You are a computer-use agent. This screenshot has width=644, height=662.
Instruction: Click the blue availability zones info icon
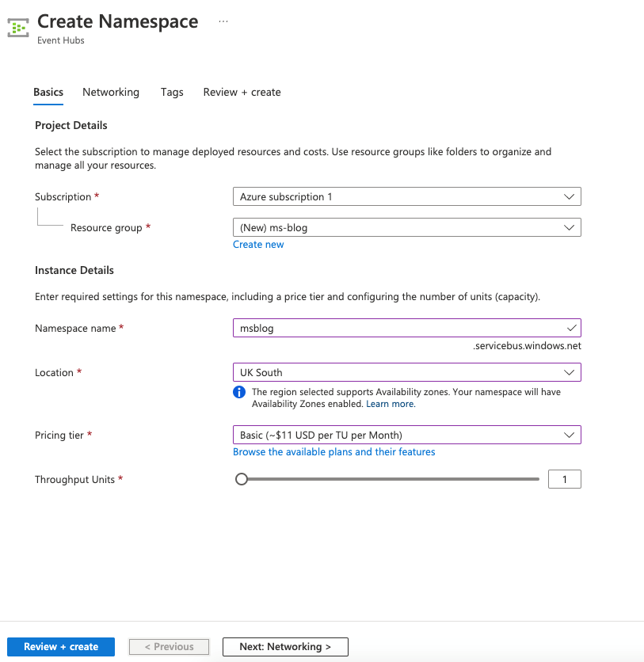point(239,392)
